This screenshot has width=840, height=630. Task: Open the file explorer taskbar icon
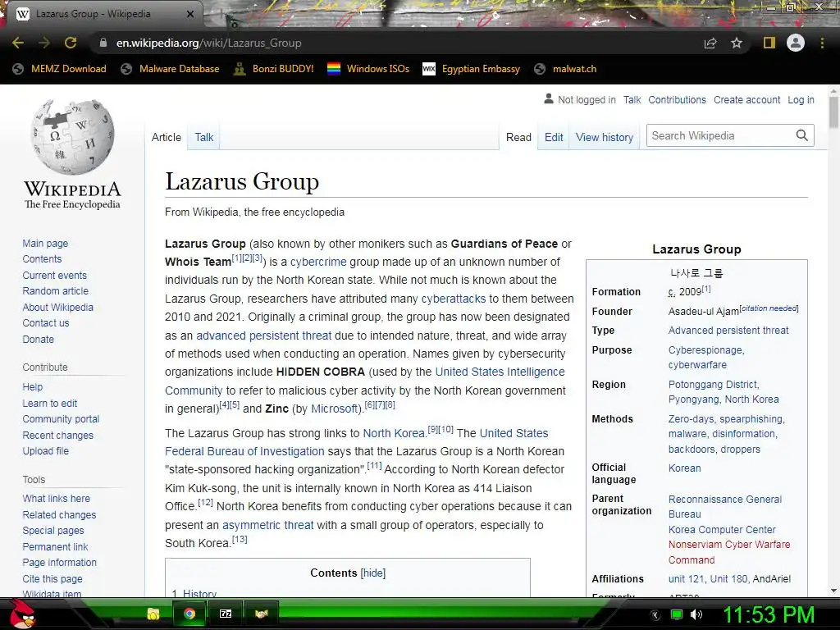(153, 614)
